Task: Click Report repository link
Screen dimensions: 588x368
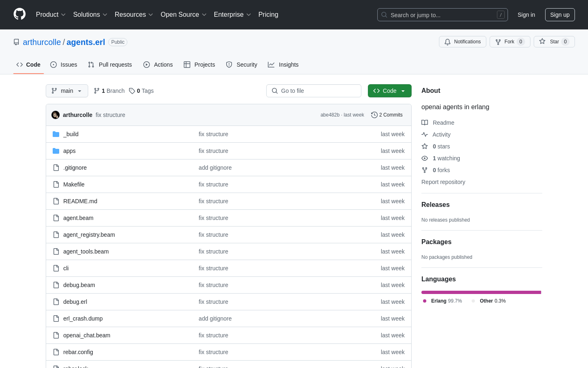Action: click(x=443, y=182)
